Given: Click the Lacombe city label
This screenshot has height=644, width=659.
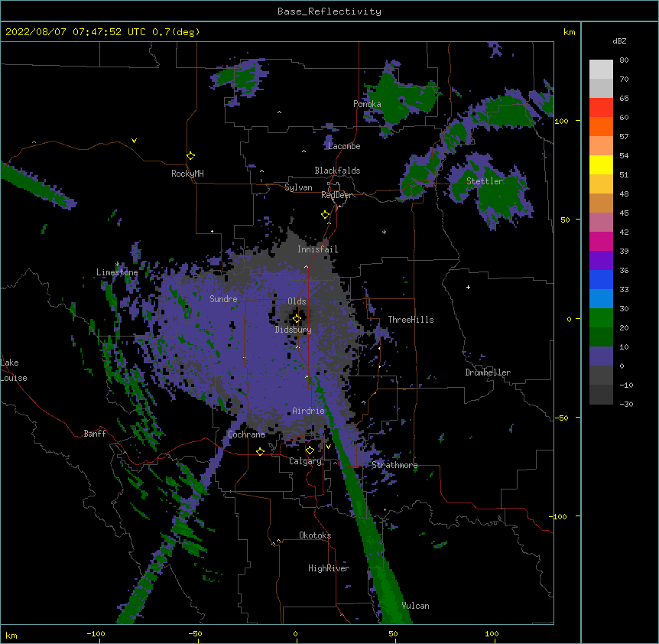Looking at the screenshot, I should (x=344, y=146).
